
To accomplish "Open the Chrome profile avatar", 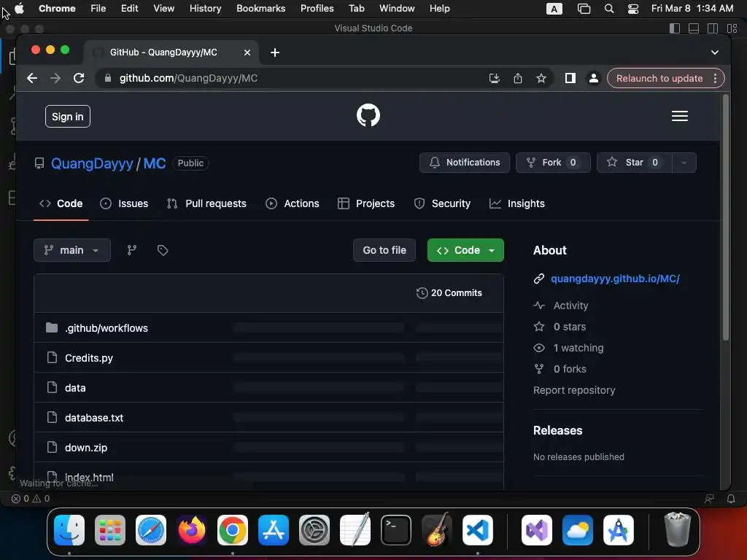I will (594, 78).
